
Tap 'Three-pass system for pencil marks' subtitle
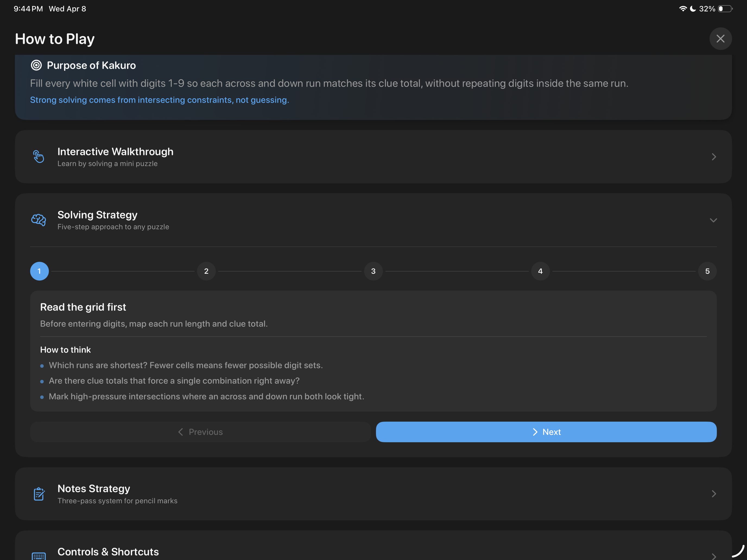tap(117, 501)
